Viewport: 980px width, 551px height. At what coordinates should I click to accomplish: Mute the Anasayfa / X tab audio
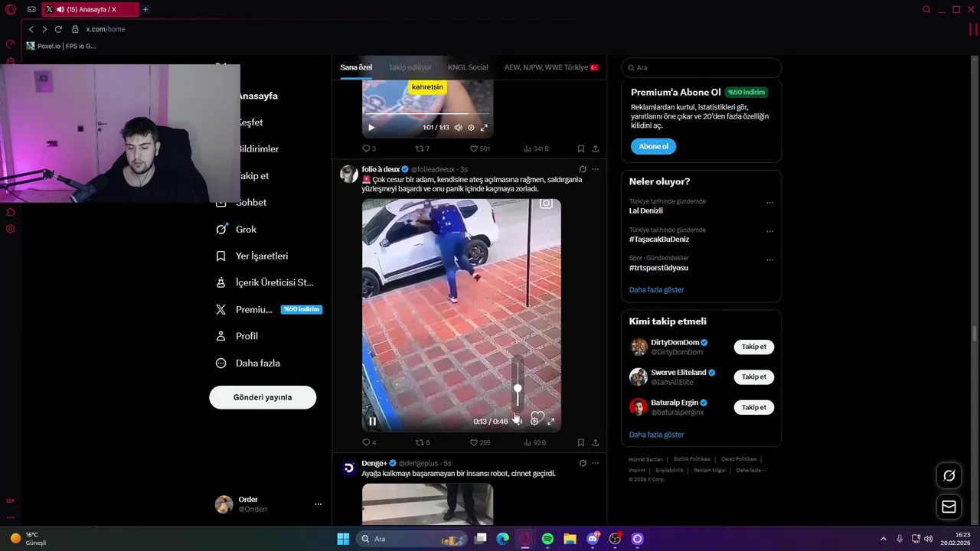click(x=60, y=9)
